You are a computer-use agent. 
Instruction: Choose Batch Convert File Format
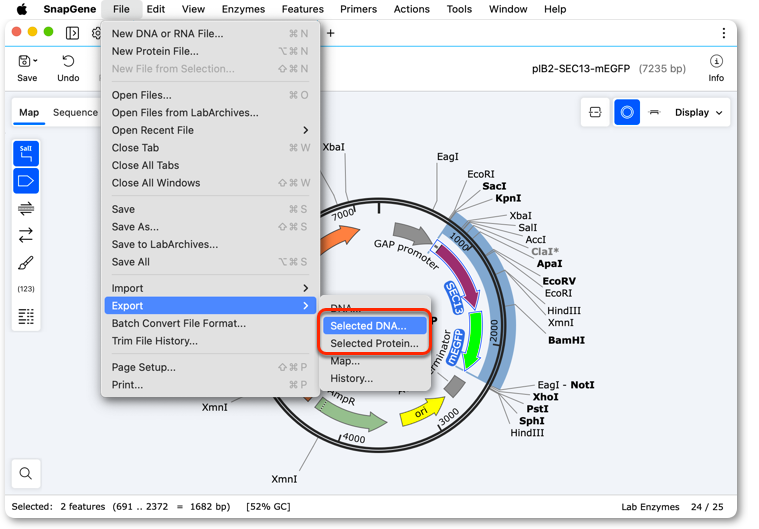pos(210,323)
